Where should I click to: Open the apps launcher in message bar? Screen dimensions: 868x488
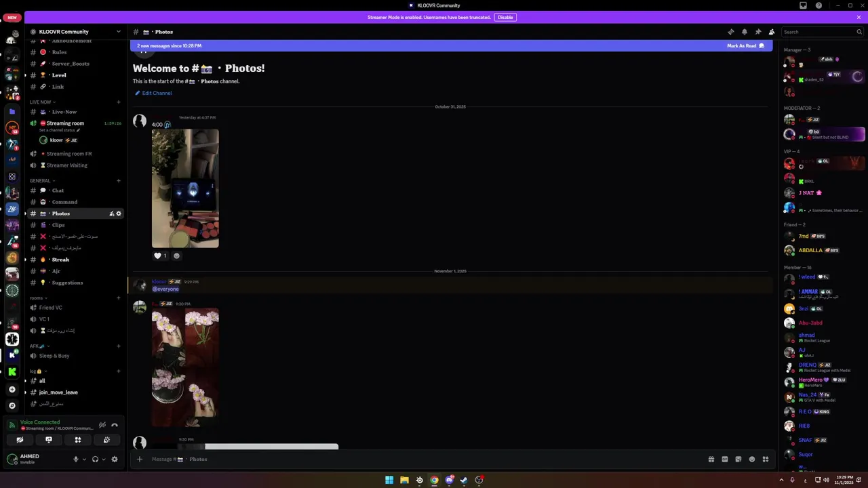[766, 459]
